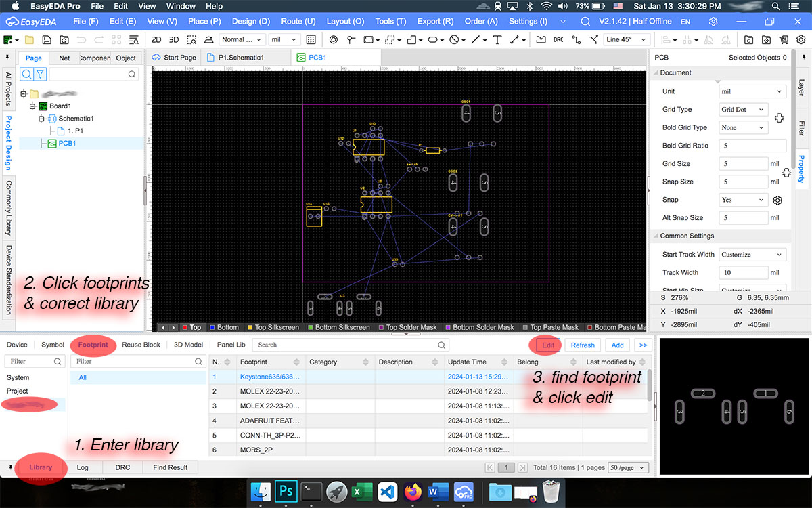Screen dimensions: 812x508
Task: Open Firefox from the Dock
Action: [x=413, y=490]
